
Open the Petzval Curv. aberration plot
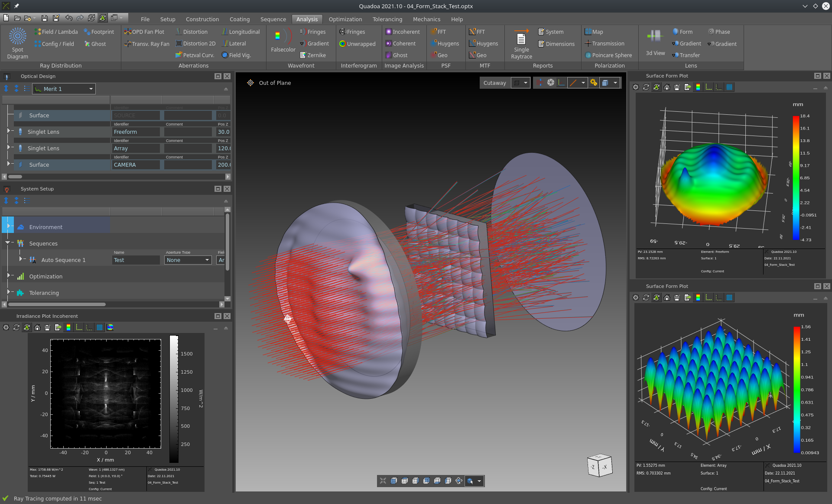[x=195, y=55]
